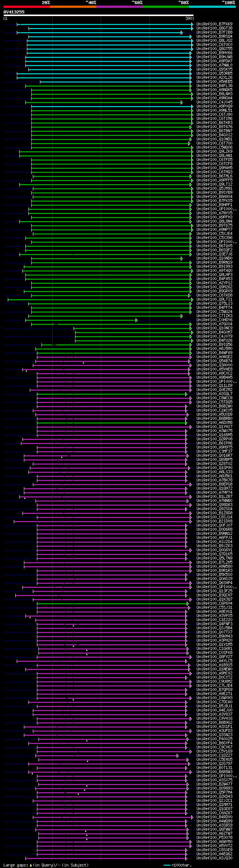Image resolution: width=239 pixels, height=868 pixels.
Task: Select the UniRef100_A5VVT2 label
Action: pyautogui.click(x=214, y=846)
